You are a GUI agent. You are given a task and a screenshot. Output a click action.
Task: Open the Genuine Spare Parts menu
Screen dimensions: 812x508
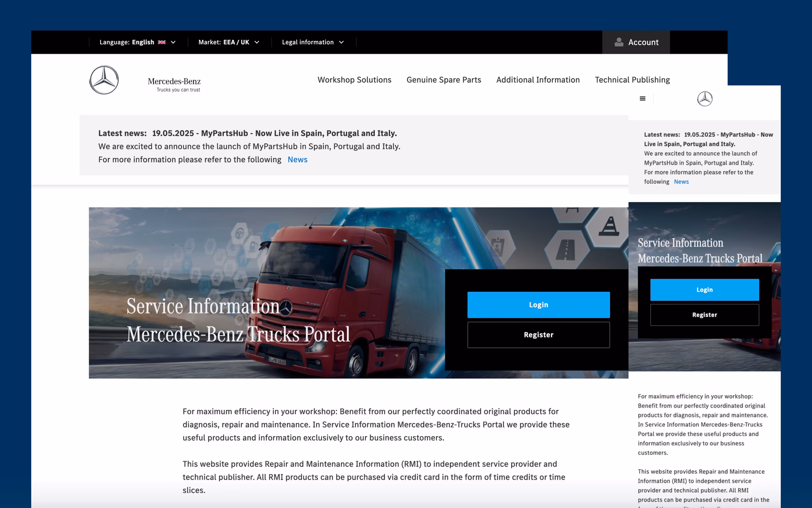coord(444,80)
